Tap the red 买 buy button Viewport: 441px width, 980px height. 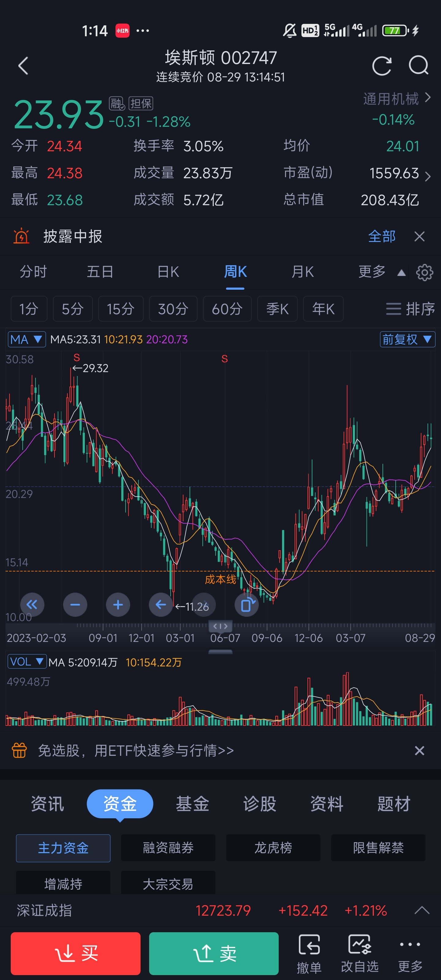coord(76,953)
